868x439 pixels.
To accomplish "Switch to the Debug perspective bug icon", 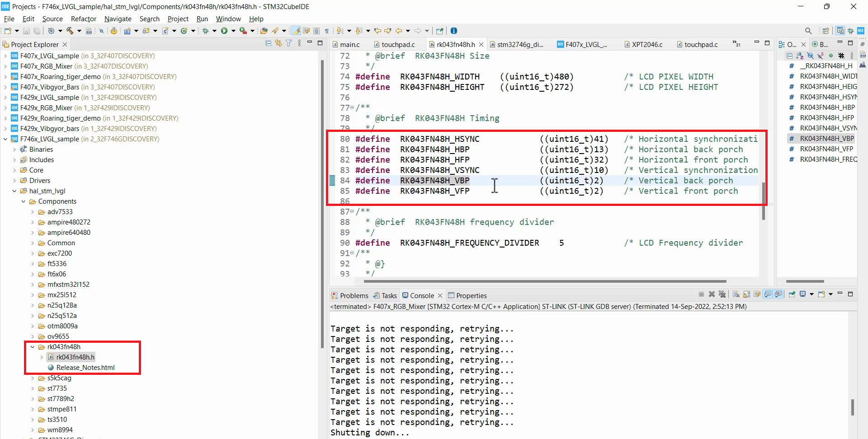I will pos(850,31).
